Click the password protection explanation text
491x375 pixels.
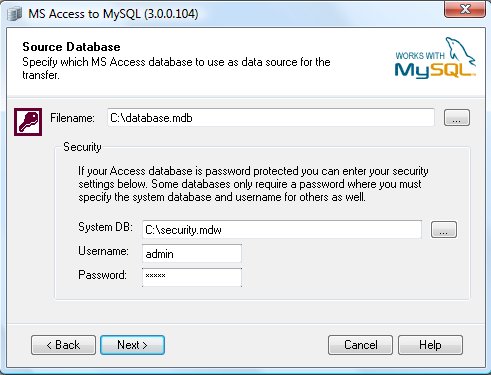(x=253, y=184)
